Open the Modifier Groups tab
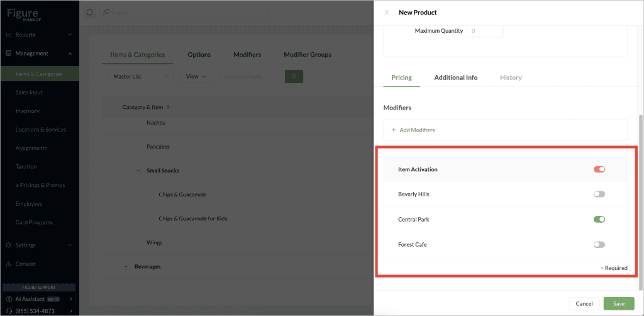 click(x=307, y=55)
